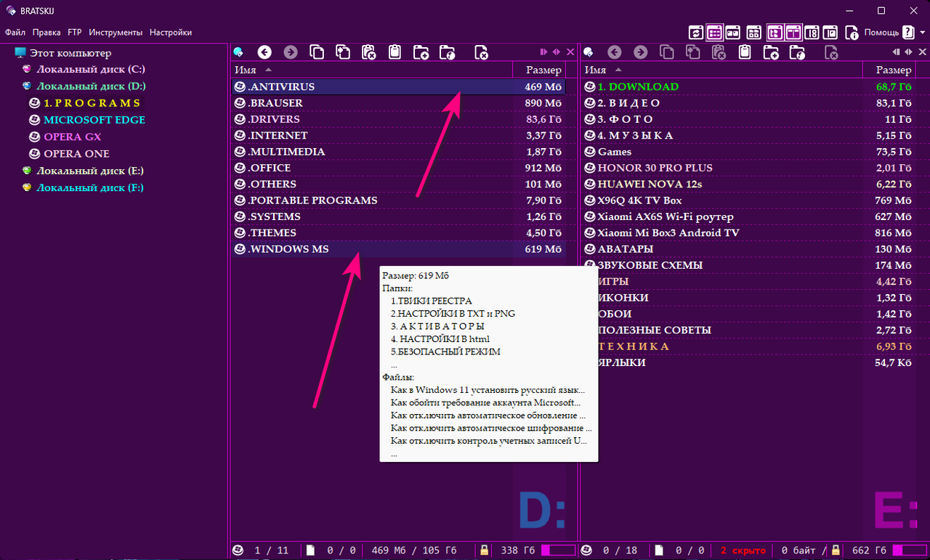The width and height of the screenshot is (930, 560).
Task: Close the left D: pane with the X
Action: 570,52
